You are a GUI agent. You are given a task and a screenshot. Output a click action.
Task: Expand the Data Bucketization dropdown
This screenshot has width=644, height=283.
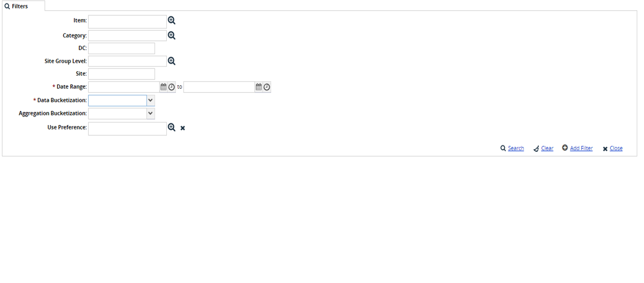[150, 100]
